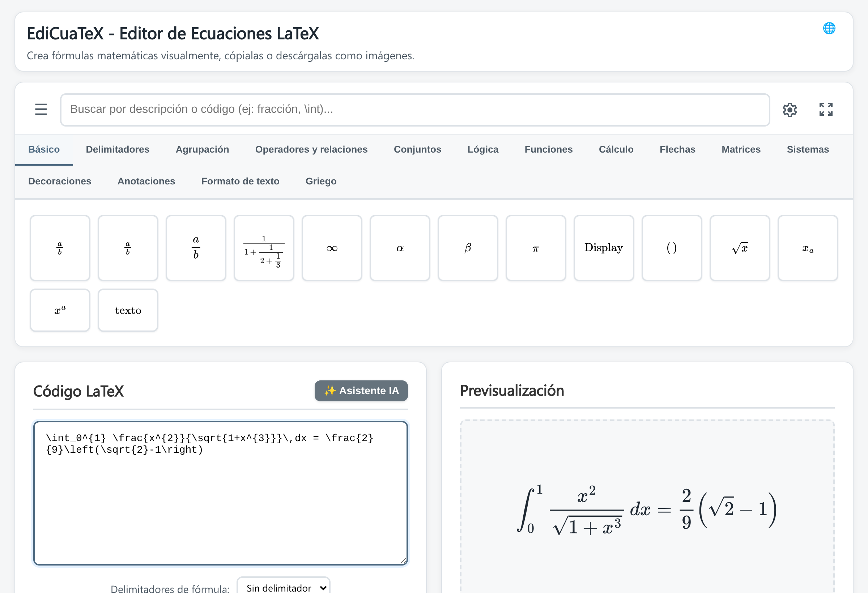The height and width of the screenshot is (593, 868).
Task: Open the Funciones tab
Action: [549, 149]
